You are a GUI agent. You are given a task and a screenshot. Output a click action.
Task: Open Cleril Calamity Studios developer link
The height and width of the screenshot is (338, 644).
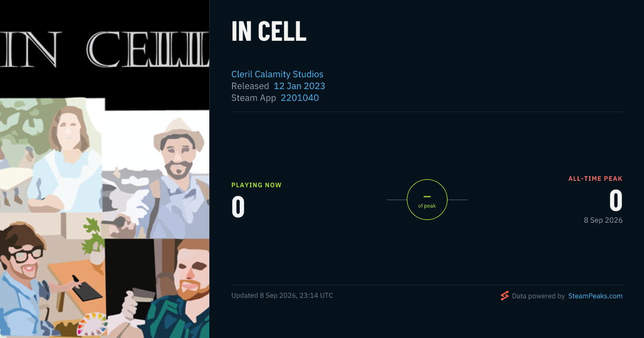point(277,74)
